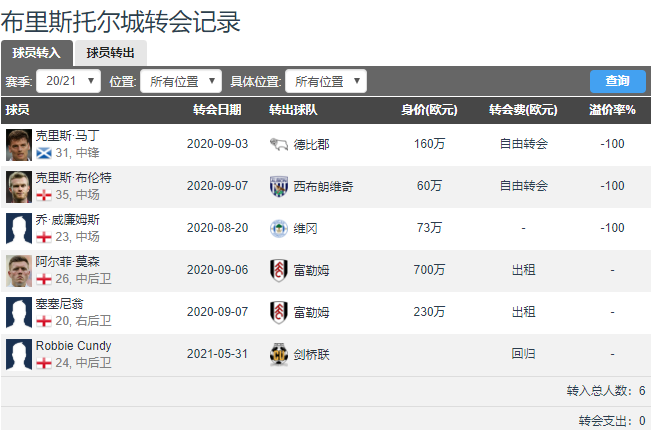Click England flag in Robbie Cundy row

[44, 363]
